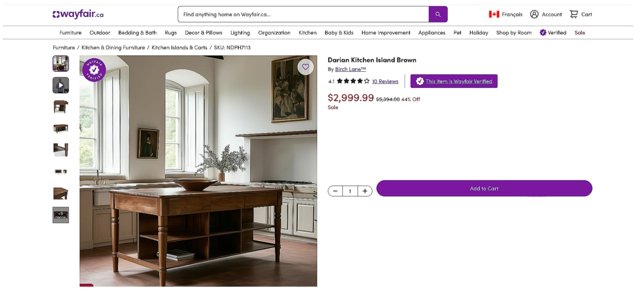This screenshot has width=644, height=299.
Task: Switch language via Canadian flag Français
Action: [505, 14]
